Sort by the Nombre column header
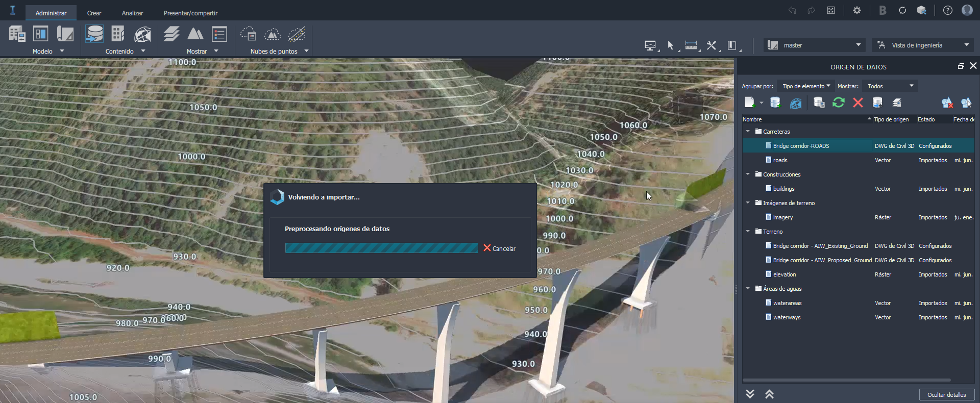 807,119
